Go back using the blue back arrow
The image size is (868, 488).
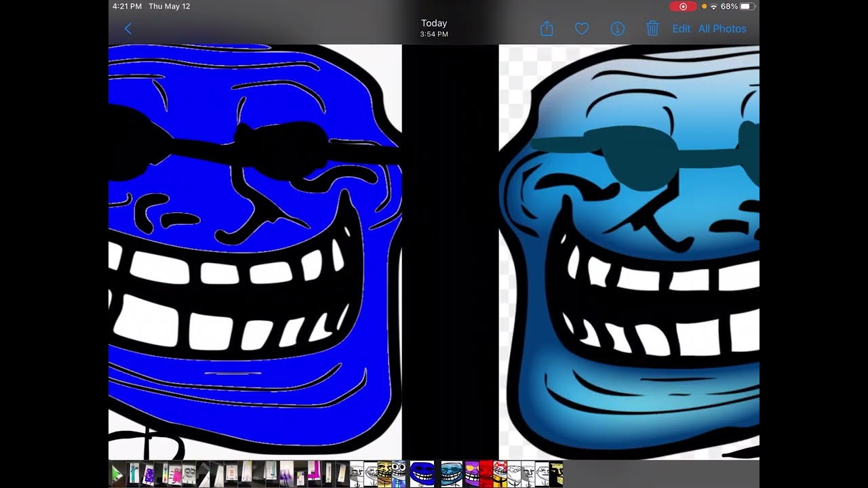(128, 28)
